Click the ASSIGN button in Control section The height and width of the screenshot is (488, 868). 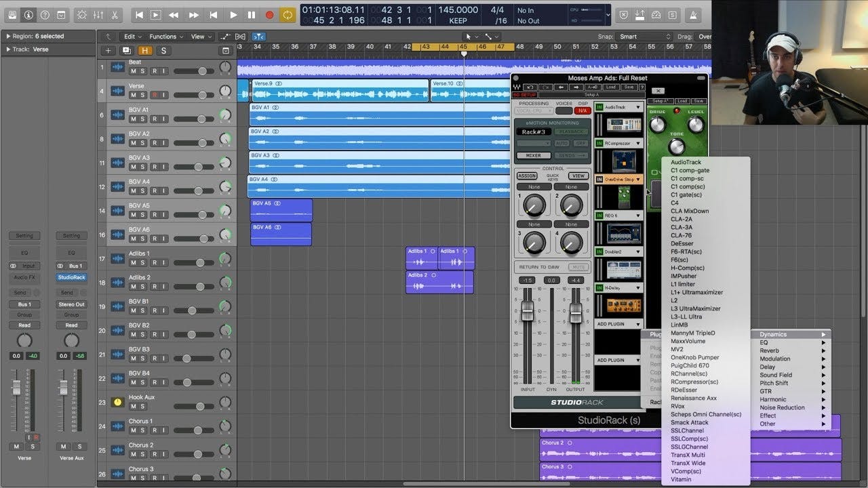click(x=527, y=176)
